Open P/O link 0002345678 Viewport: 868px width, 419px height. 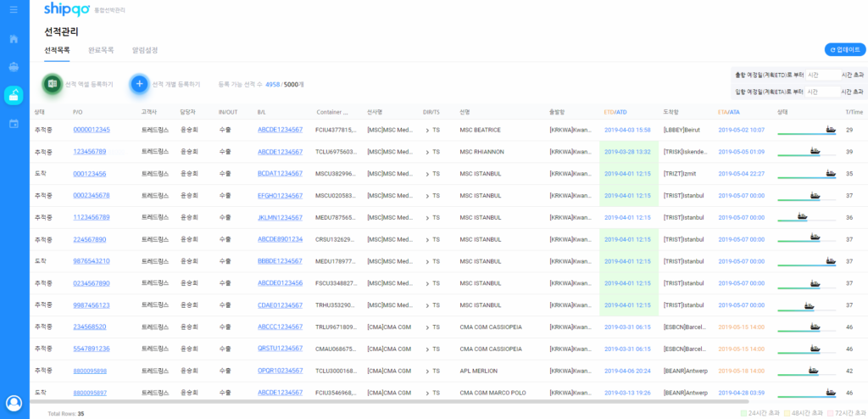(x=92, y=195)
